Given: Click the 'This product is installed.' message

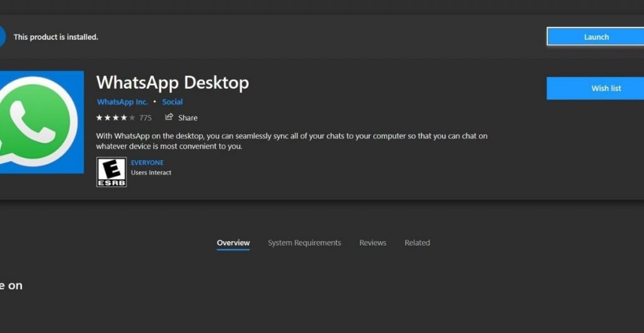Looking at the screenshot, I should pos(56,37).
